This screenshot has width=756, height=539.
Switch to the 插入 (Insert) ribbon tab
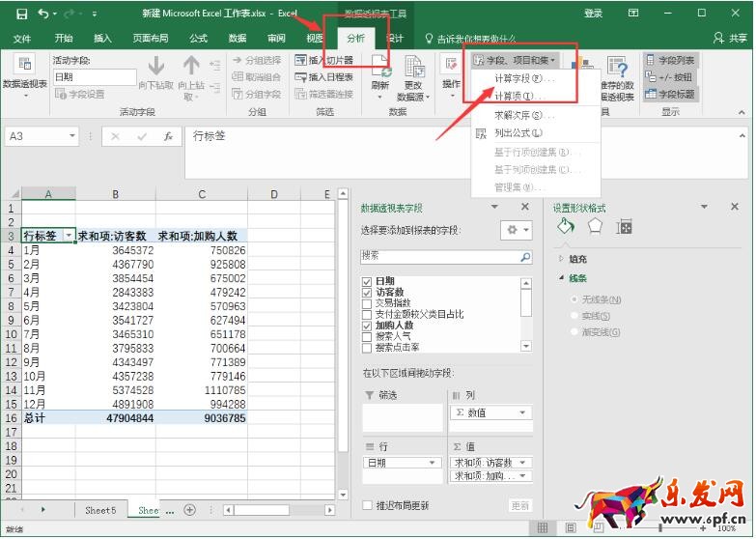102,39
